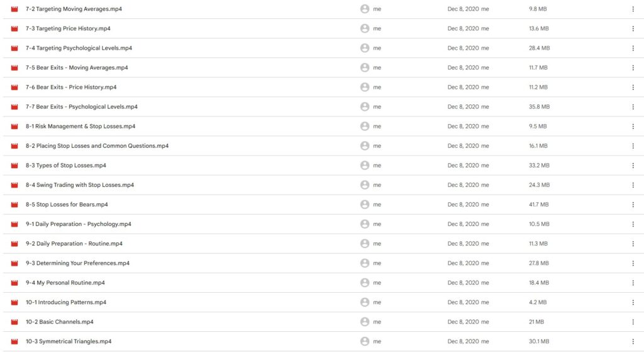The height and width of the screenshot is (352, 644).
Task: Select file 10-1 Introducing Patterns.mp4
Action: click(x=66, y=302)
